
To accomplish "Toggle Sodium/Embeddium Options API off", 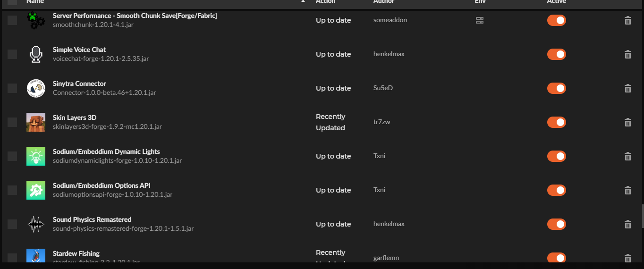I will (556, 190).
